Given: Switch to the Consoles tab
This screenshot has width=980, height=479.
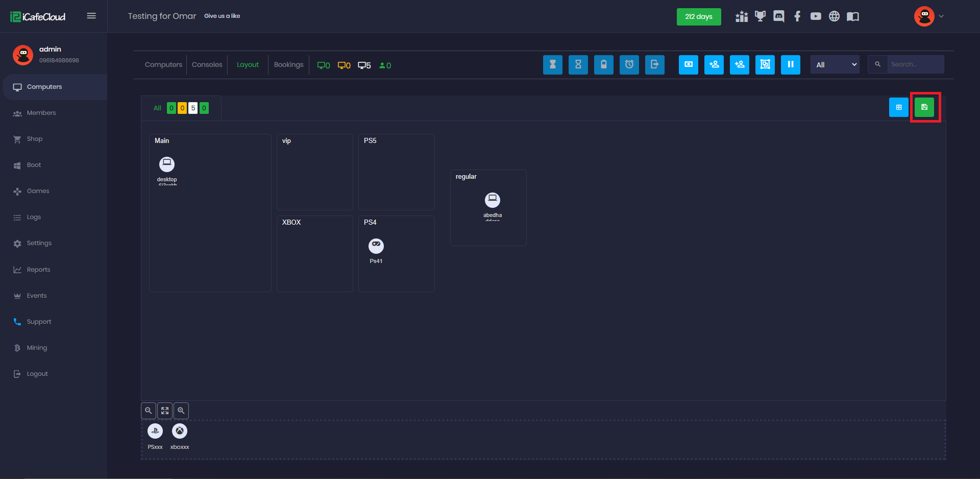Looking at the screenshot, I should pos(207,65).
